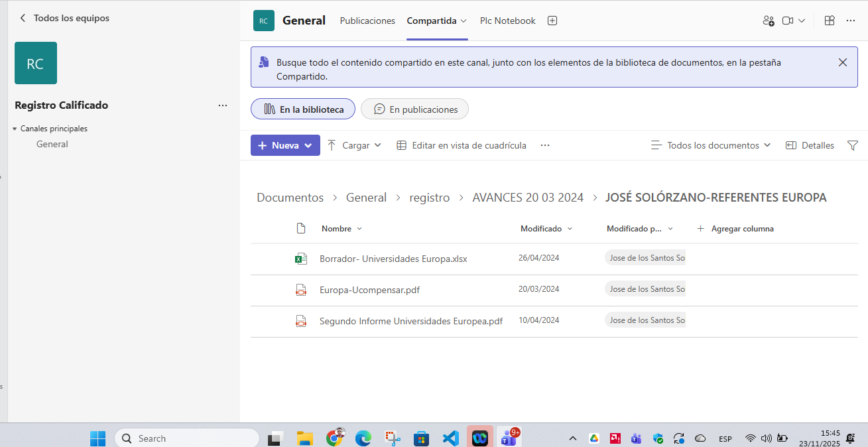The width and height of the screenshot is (868, 447).
Task: Open the Cargar dropdown menu
Action: 355,145
